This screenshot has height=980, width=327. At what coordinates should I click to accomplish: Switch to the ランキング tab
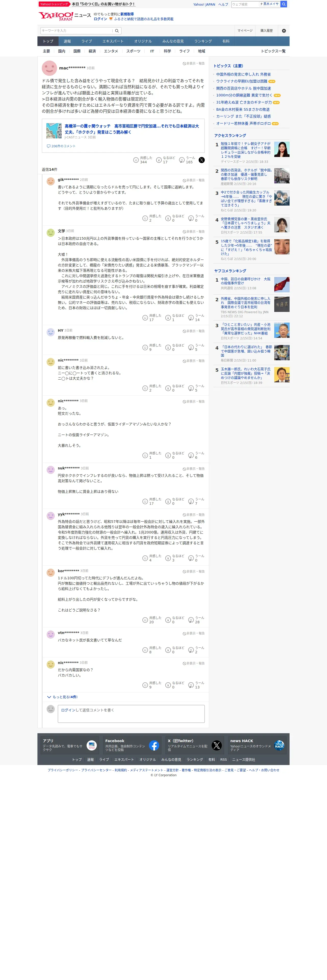[203, 41]
